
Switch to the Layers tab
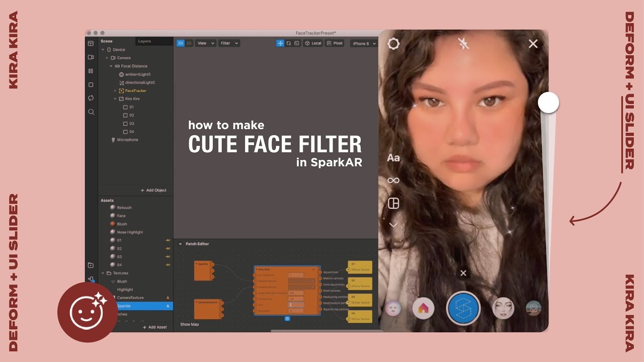[144, 41]
